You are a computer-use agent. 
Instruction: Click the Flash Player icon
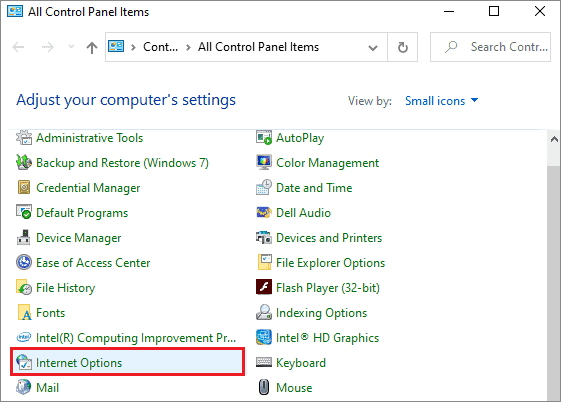pyautogui.click(x=264, y=287)
